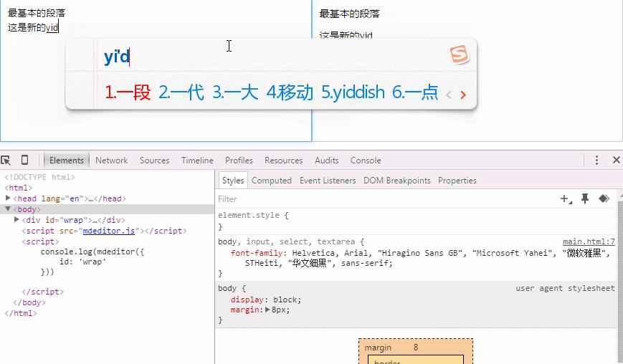Choose candidate 1 一段
The image size is (623, 364).
pos(128,92)
